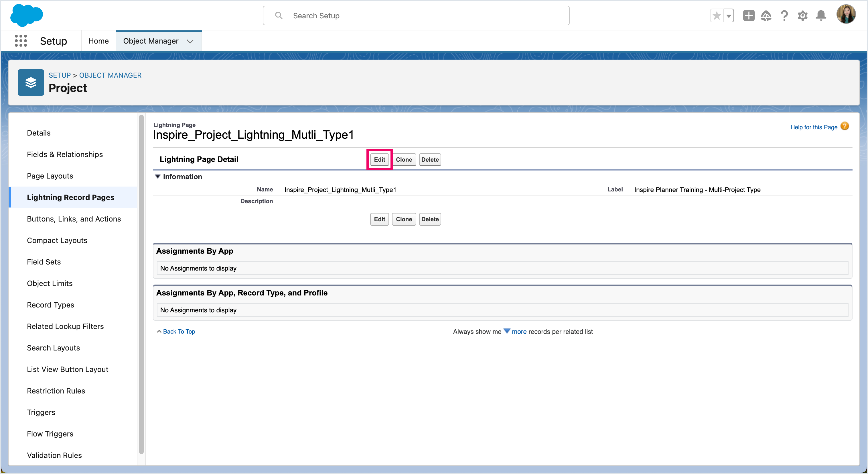The width and height of the screenshot is (868, 474).
Task: Follow the OBJECT MANAGER breadcrumb link
Action: tap(110, 75)
